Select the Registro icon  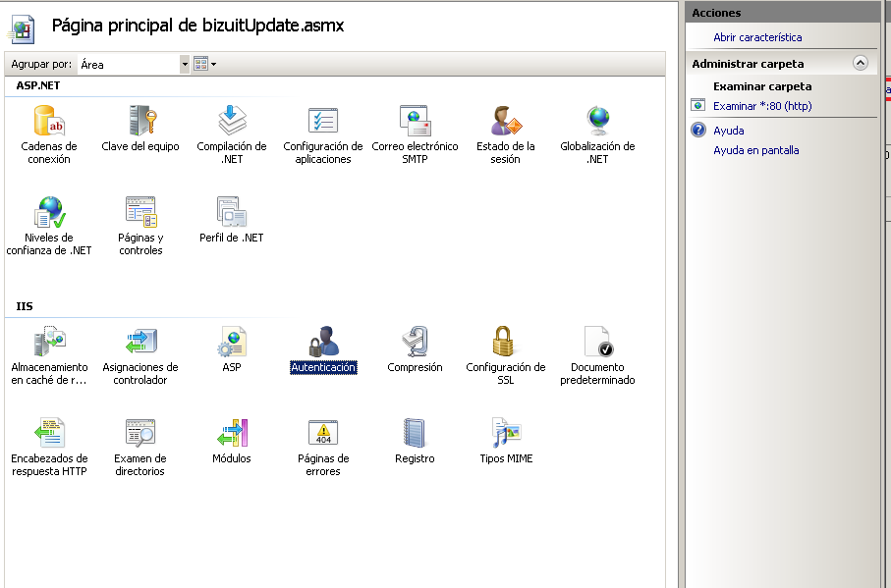point(415,433)
